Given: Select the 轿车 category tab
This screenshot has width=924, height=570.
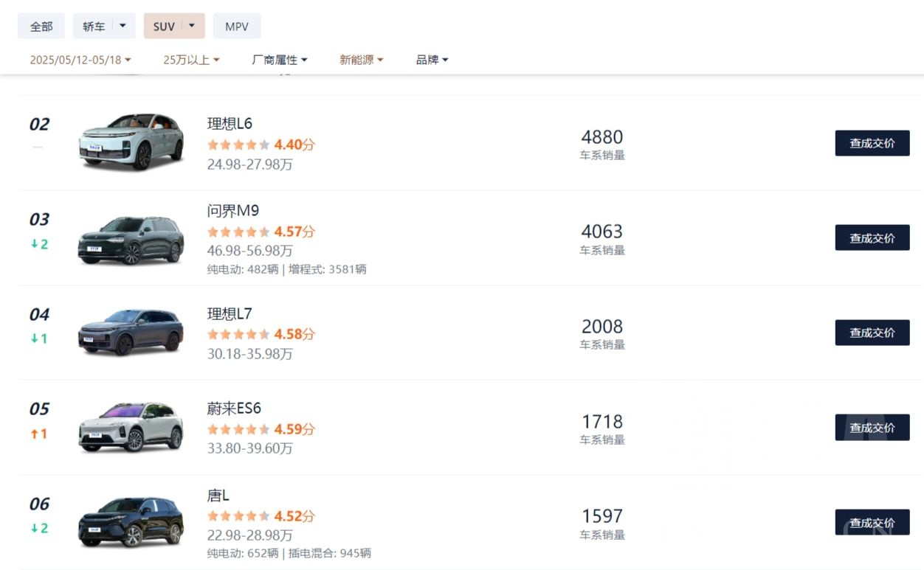Looking at the screenshot, I should tap(94, 26).
